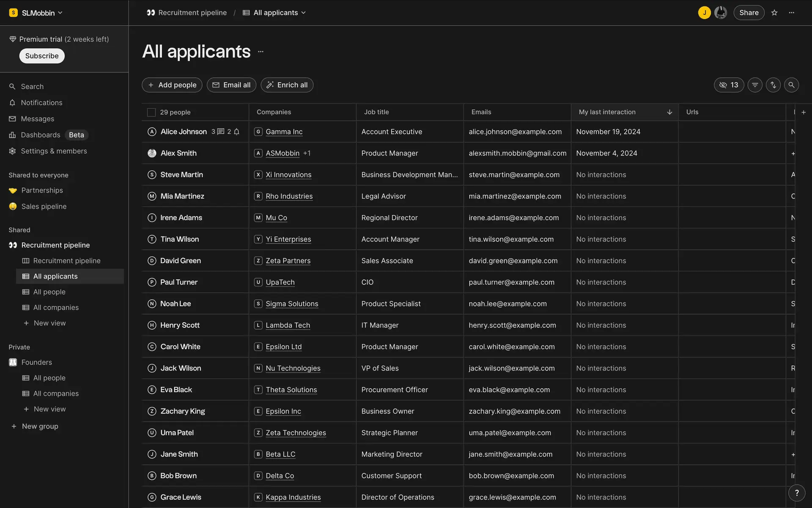Open Notifications from the sidebar
This screenshot has height=508, width=812.
point(41,103)
